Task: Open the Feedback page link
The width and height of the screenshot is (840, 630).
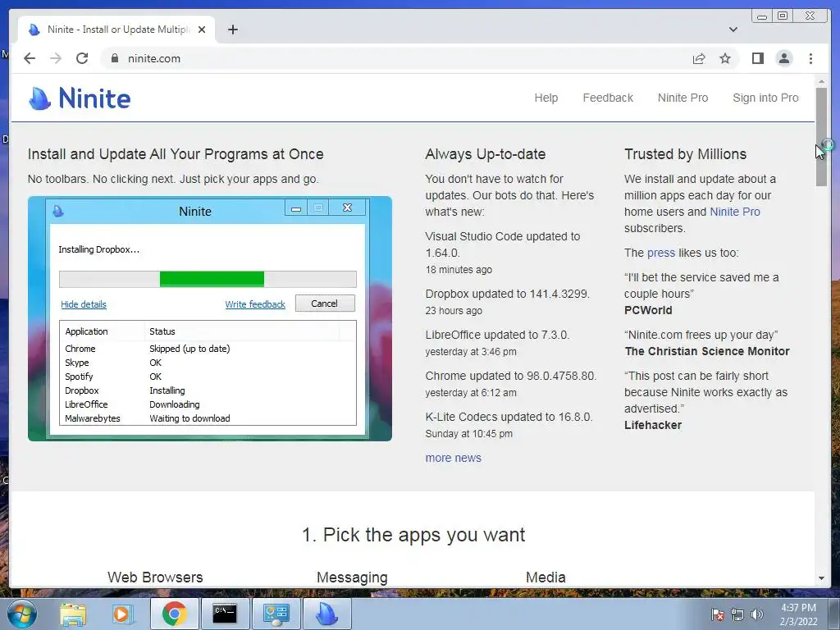Action: (x=608, y=98)
